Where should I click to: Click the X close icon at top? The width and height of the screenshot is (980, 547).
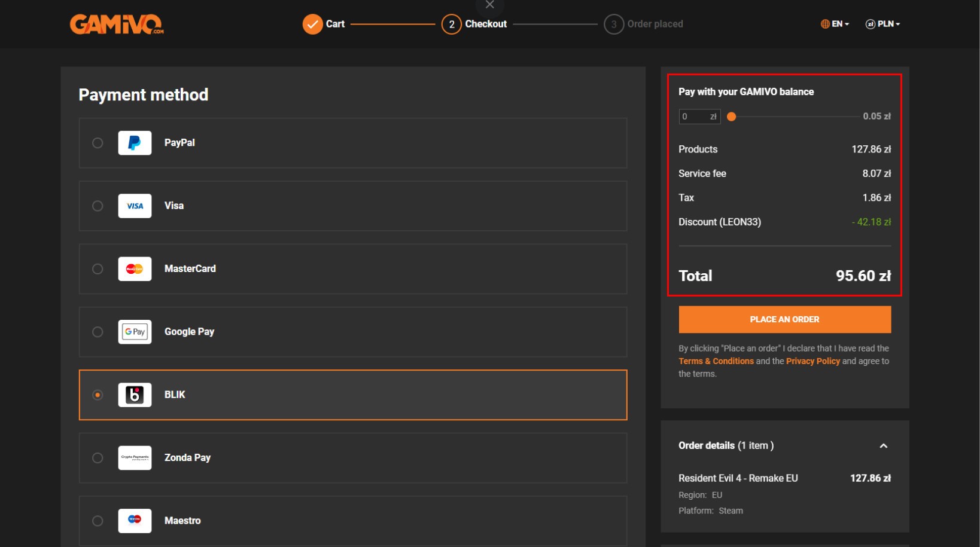[490, 5]
